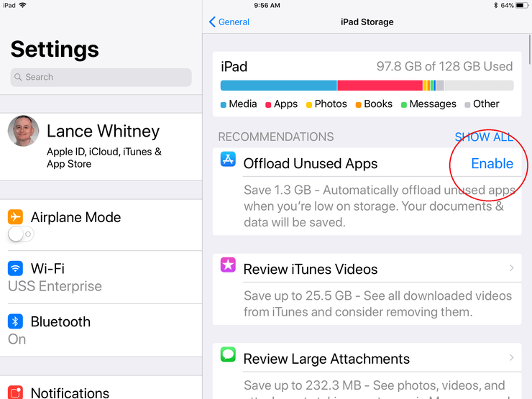Tap the '97.8 GB of 128 GB Used' text
Image resolution: width=532 pixels, height=399 pixels.
point(444,66)
